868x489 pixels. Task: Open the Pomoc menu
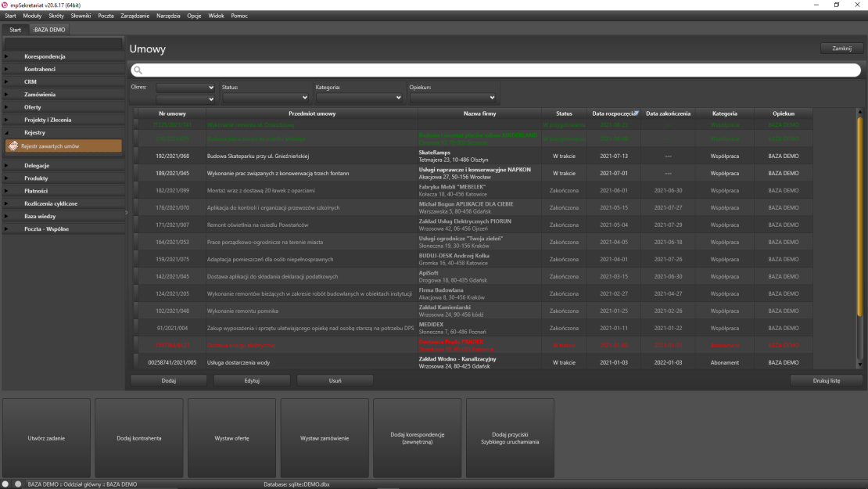click(239, 16)
